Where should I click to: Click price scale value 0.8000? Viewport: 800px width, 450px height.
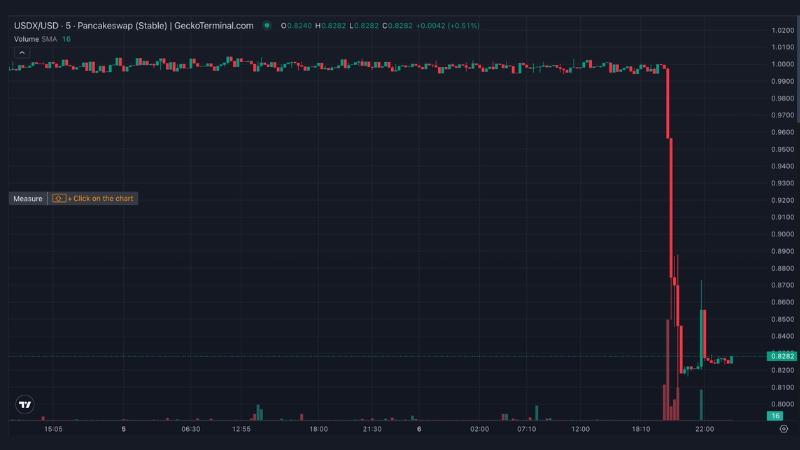click(x=782, y=404)
